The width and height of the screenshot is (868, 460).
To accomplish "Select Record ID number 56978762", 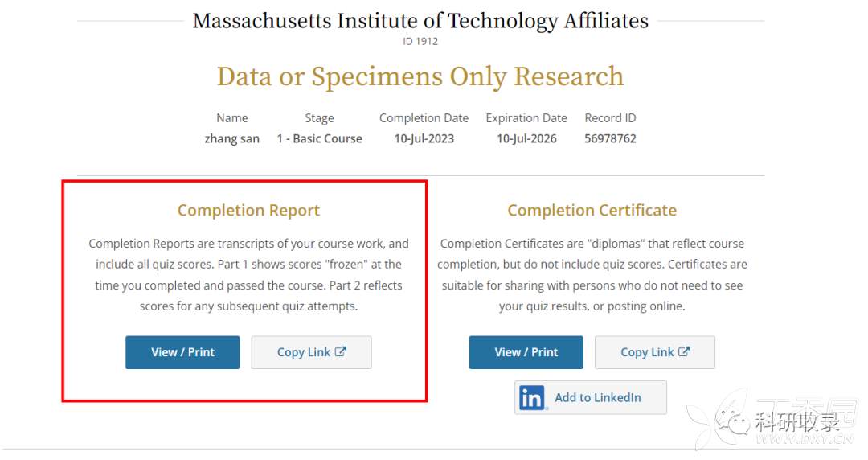I will tap(610, 138).
